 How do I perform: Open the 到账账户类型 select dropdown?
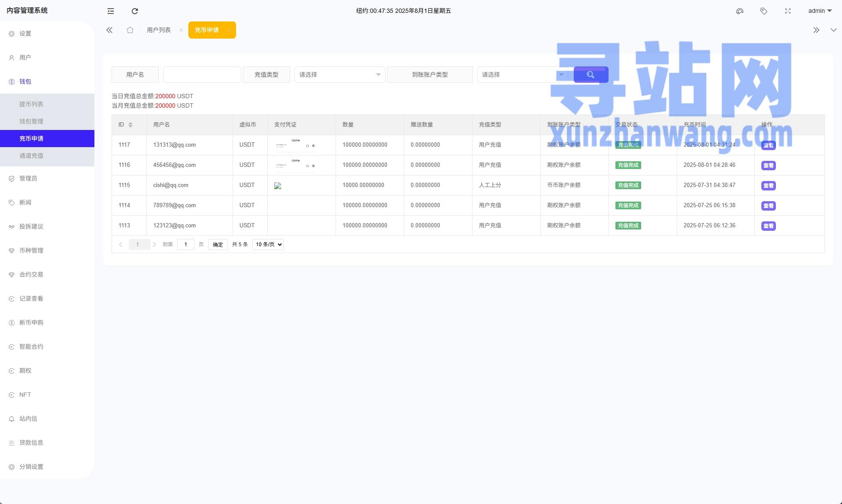522,75
